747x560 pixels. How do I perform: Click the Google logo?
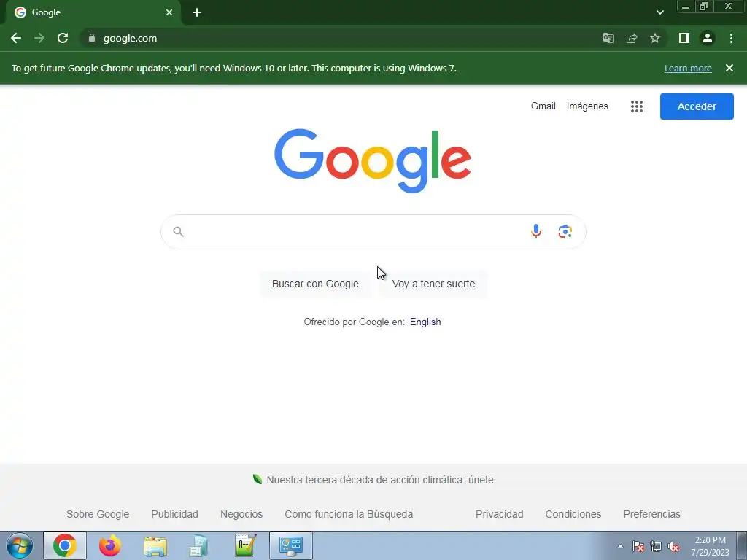coord(373,161)
